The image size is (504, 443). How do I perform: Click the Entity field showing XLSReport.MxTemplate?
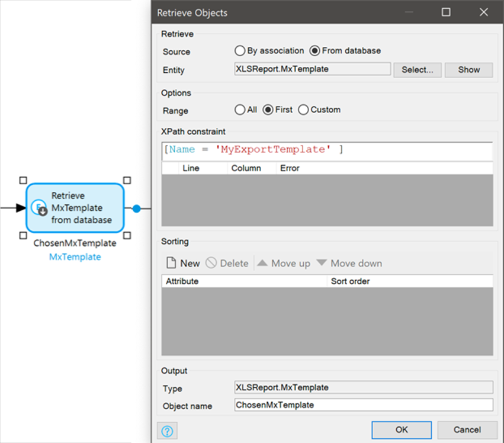click(311, 69)
